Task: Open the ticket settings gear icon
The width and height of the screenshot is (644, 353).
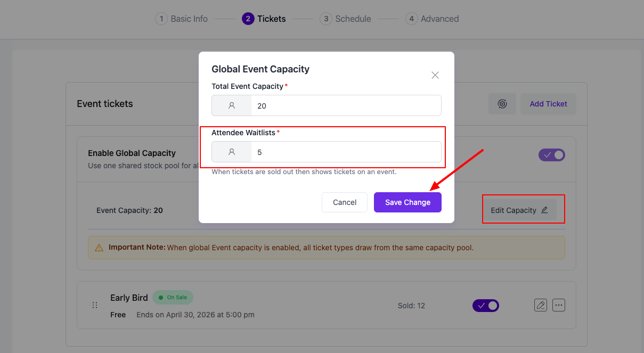Action: (502, 104)
